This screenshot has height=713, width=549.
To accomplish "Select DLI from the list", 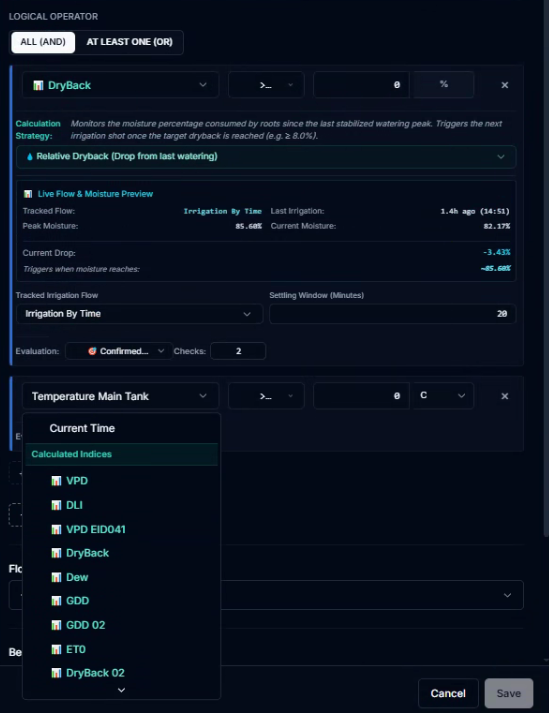I will [121, 505].
